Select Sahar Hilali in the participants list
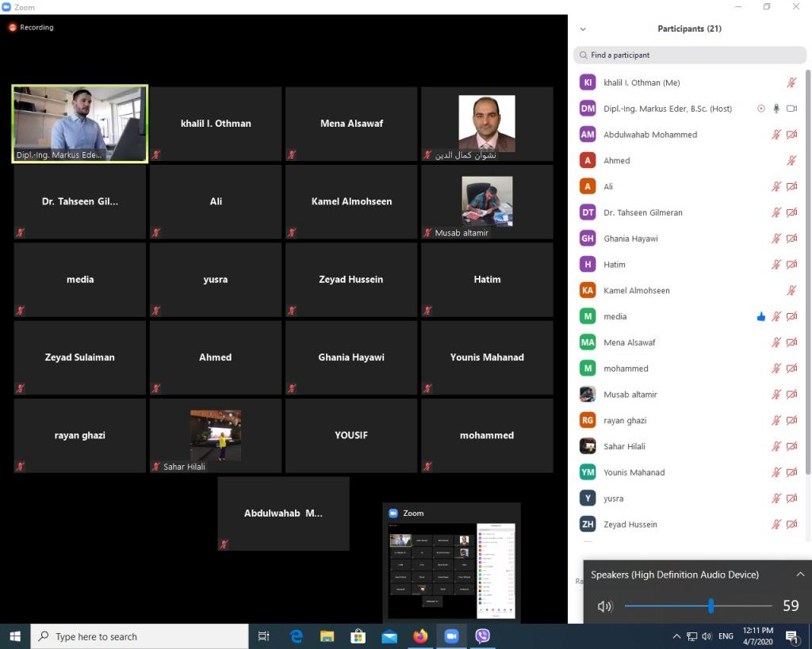812x649 pixels. [624, 446]
